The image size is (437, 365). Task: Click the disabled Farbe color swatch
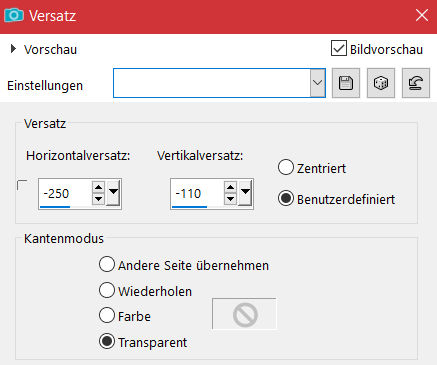(244, 314)
